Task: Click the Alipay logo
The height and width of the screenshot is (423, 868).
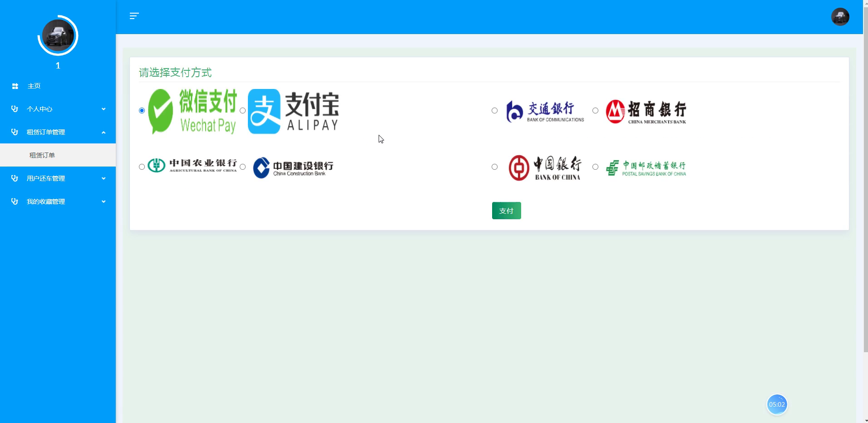Action: click(x=293, y=111)
